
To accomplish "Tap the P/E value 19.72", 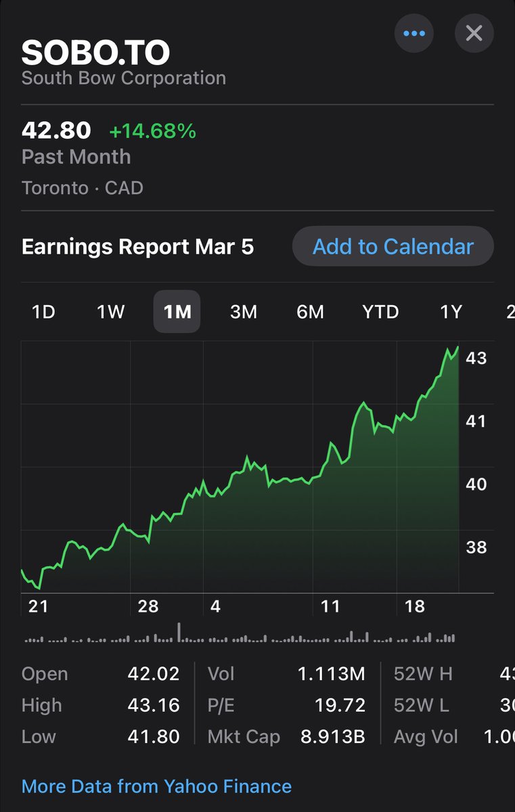I will pyautogui.click(x=340, y=705).
